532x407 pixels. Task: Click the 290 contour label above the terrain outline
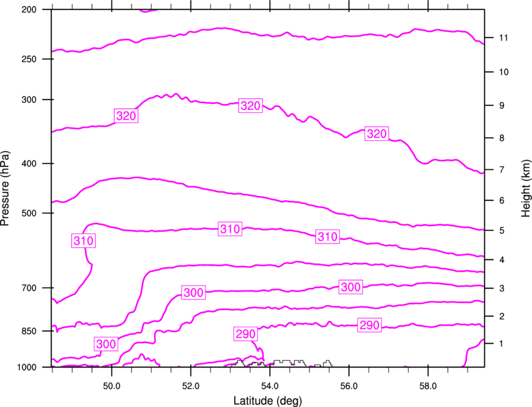pyautogui.click(x=245, y=334)
